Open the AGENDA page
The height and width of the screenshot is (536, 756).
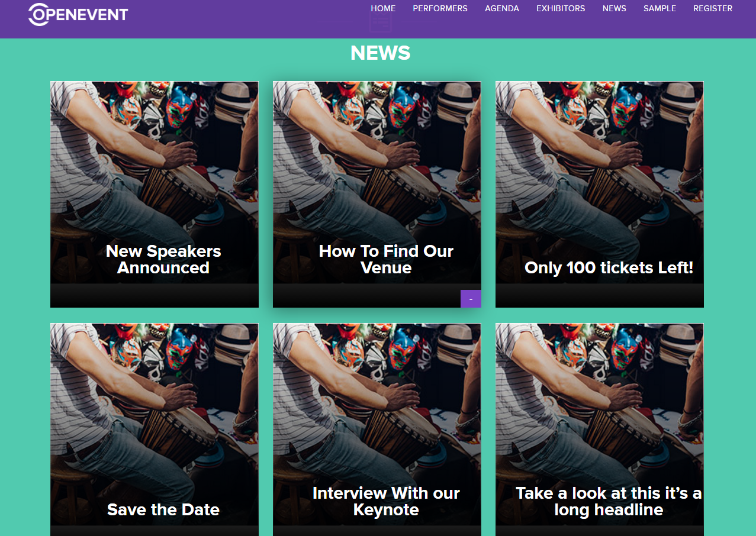[x=502, y=8]
